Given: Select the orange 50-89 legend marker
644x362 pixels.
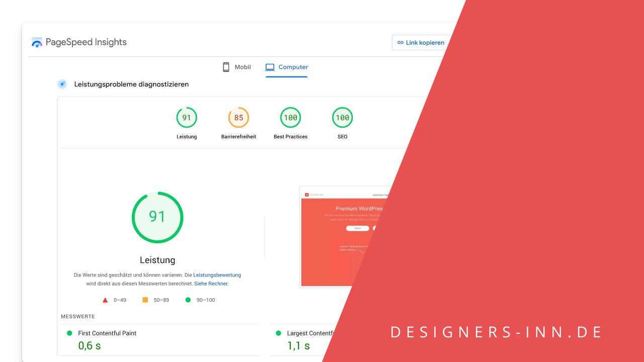Looking at the screenshot, I should tap(145, 300).
